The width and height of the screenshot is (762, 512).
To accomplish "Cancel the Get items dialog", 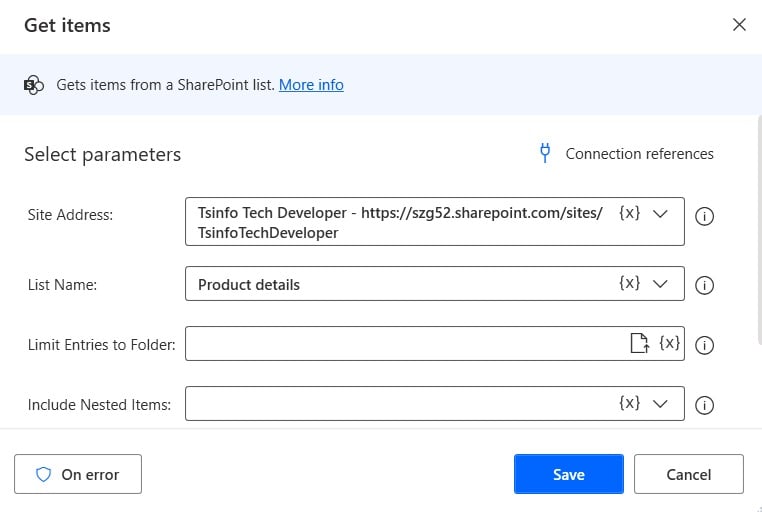I will (689, 474).
